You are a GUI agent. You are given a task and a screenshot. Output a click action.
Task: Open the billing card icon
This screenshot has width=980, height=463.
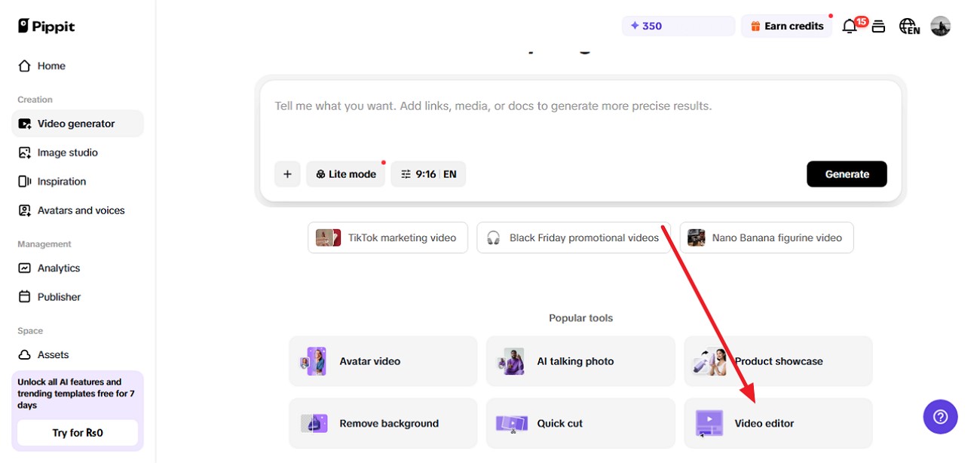878,26
